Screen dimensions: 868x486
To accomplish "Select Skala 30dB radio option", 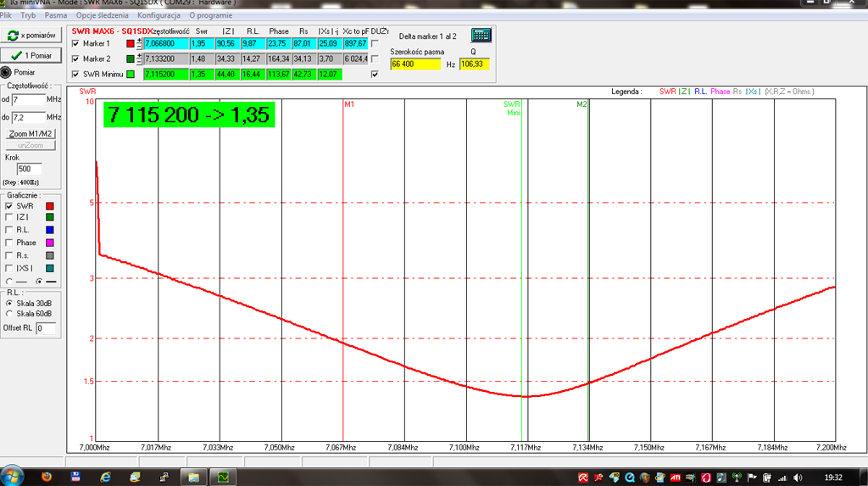I will [x=8, y=303].
